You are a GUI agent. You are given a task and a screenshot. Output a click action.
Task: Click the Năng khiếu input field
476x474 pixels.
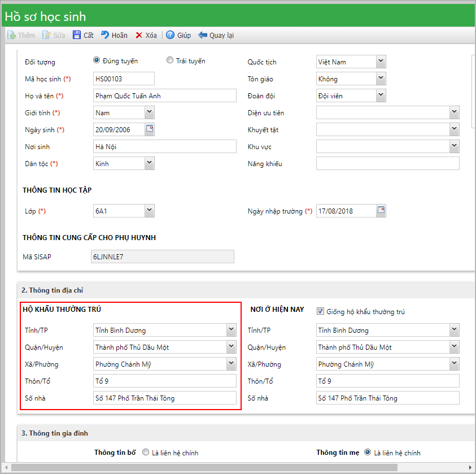(387, 163)
